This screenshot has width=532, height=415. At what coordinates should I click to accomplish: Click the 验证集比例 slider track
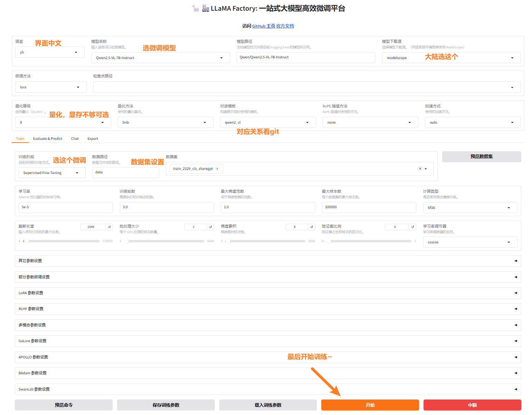369,241
